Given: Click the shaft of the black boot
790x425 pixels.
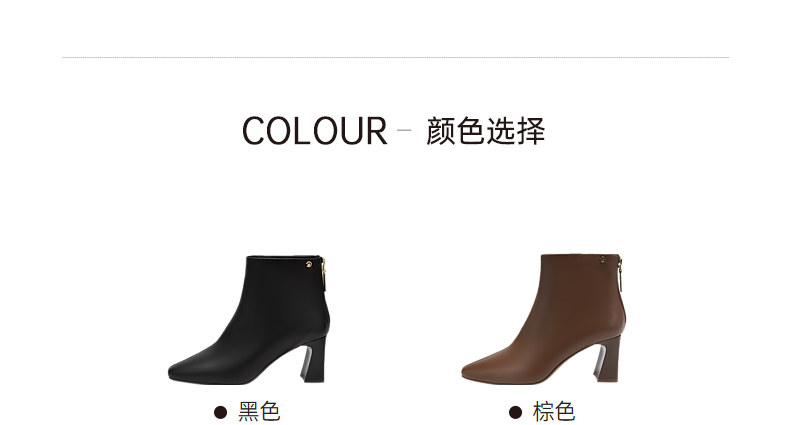Looking at the screenshot, I should coord(285,292).
